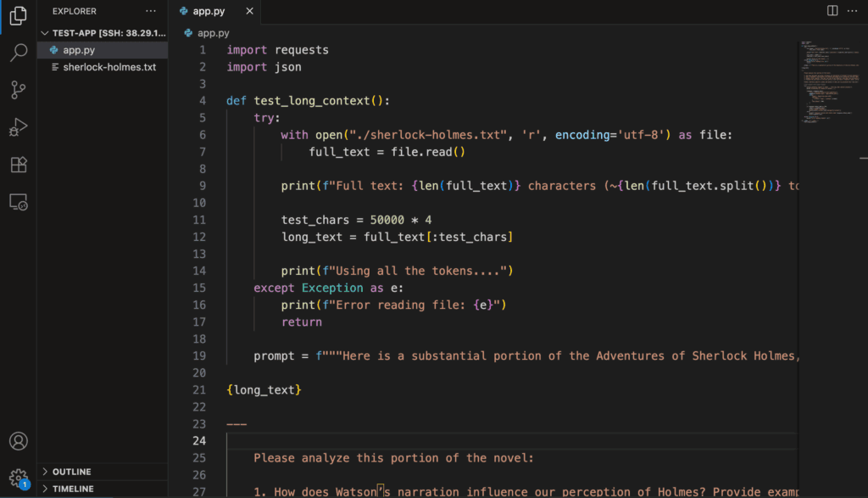Open editor More Actions ellipsis

click(x=854, y=11)
